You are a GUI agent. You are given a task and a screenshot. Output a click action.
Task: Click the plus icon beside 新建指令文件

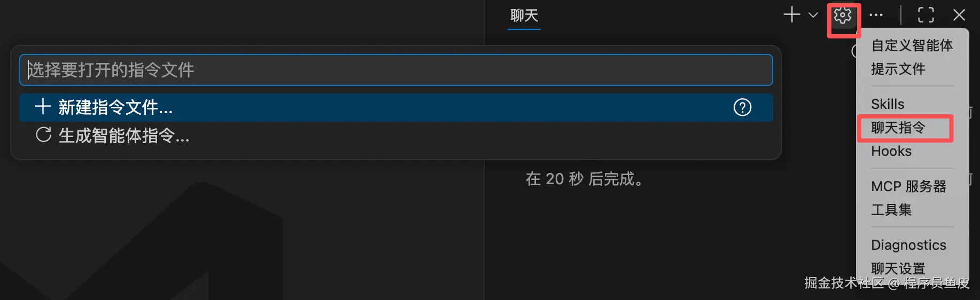point(43,107)
